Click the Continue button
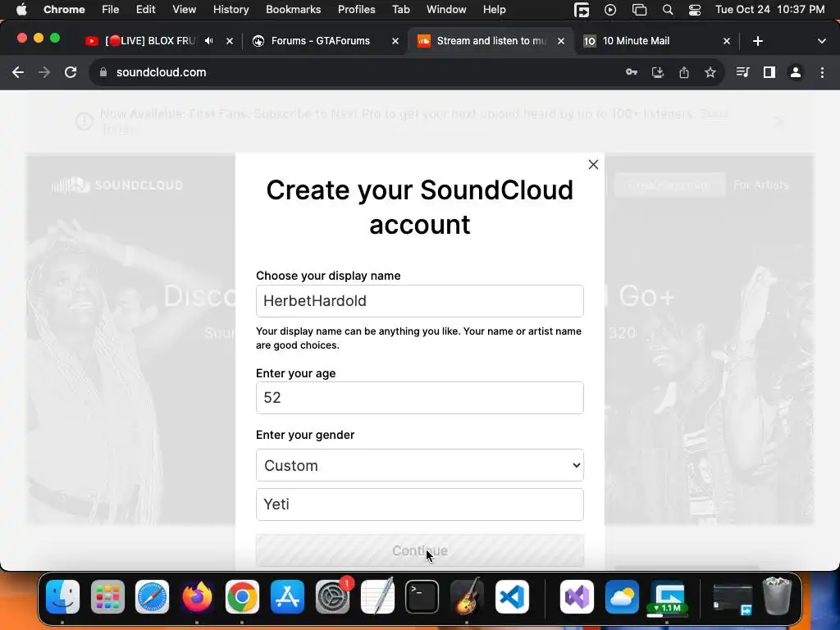This screenshot has width=840, height=630. [x=419, y=550]
